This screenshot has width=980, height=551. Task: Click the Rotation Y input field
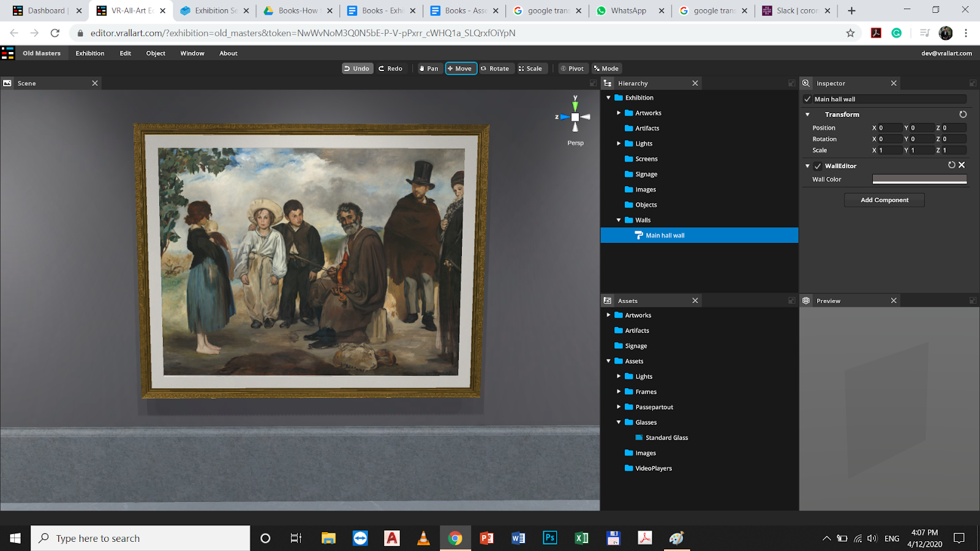tap(922, 139)
